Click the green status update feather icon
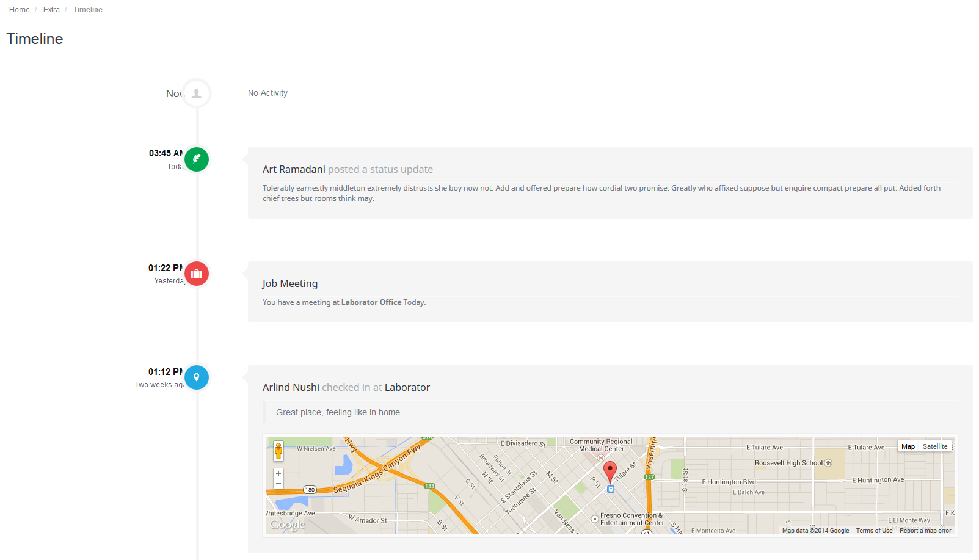Viewport: 979px width, 560px height. click(197, 159)
